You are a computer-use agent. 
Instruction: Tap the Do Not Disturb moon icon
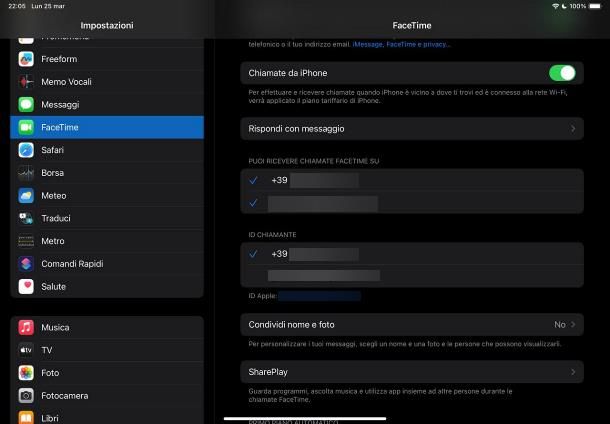[564, 6]
